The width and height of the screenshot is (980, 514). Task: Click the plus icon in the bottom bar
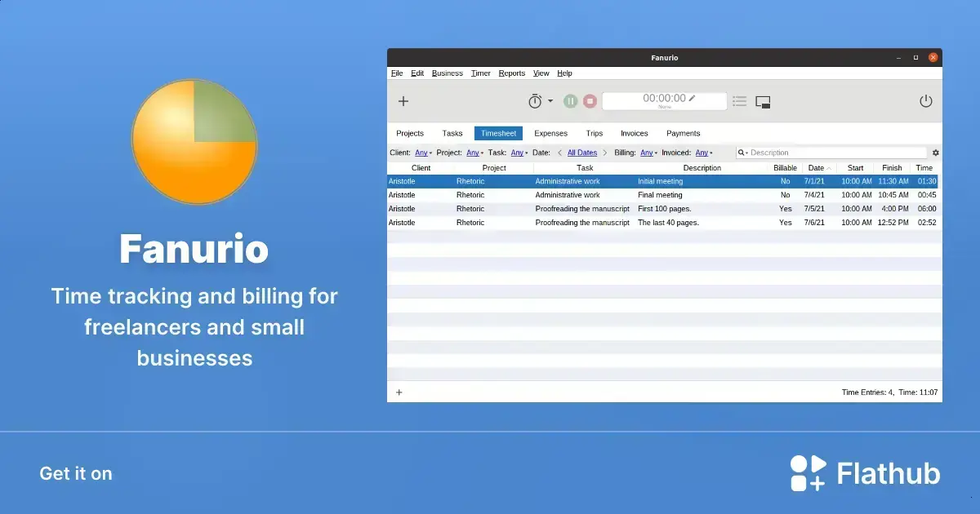[399, 392]
